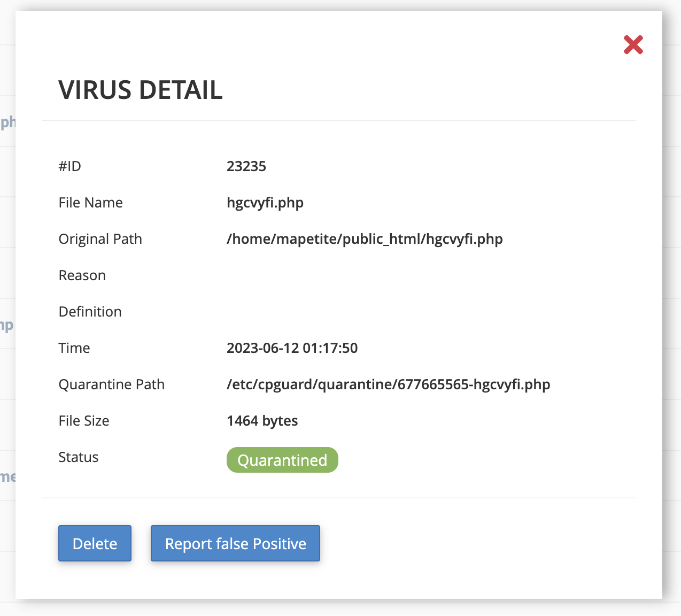Click the File Size label
The width and height of the screenshot is (681, 616).
click(84, 421)
